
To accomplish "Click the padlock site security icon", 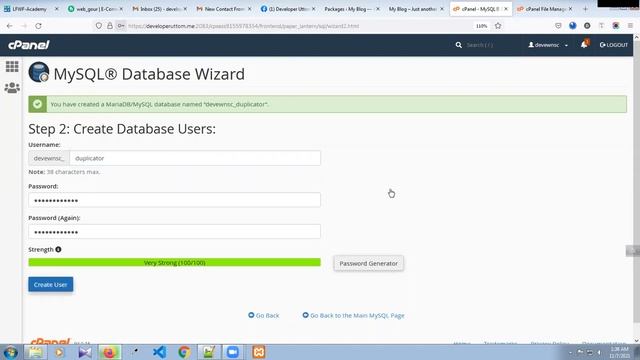I will (x=110, y=26).
